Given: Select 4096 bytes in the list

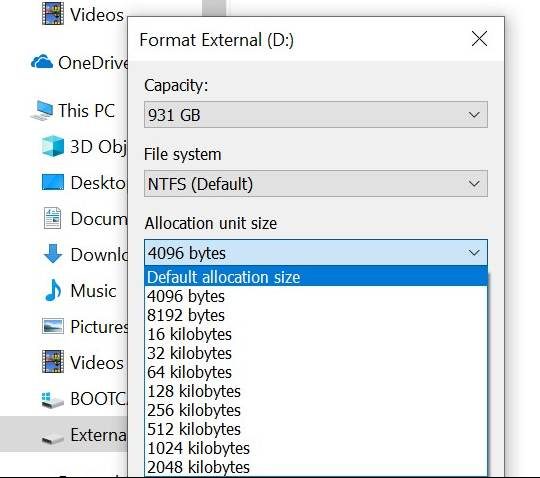Looking at the screenshot, I should coord(315,296).
